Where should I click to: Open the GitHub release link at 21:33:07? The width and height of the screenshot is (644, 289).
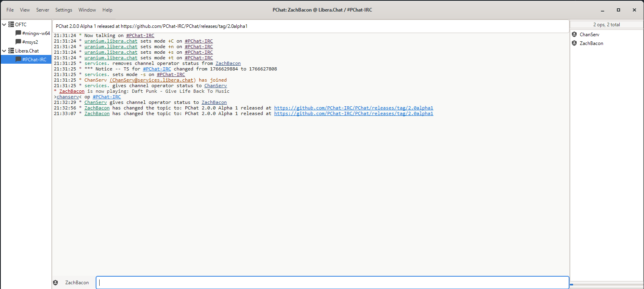click(x=353, y=114)
